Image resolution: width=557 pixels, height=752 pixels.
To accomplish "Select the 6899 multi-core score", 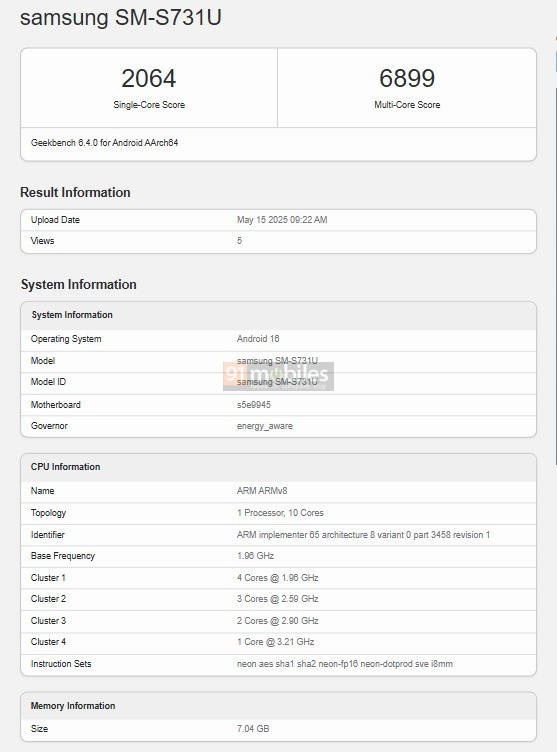I will tap(407, 78).
